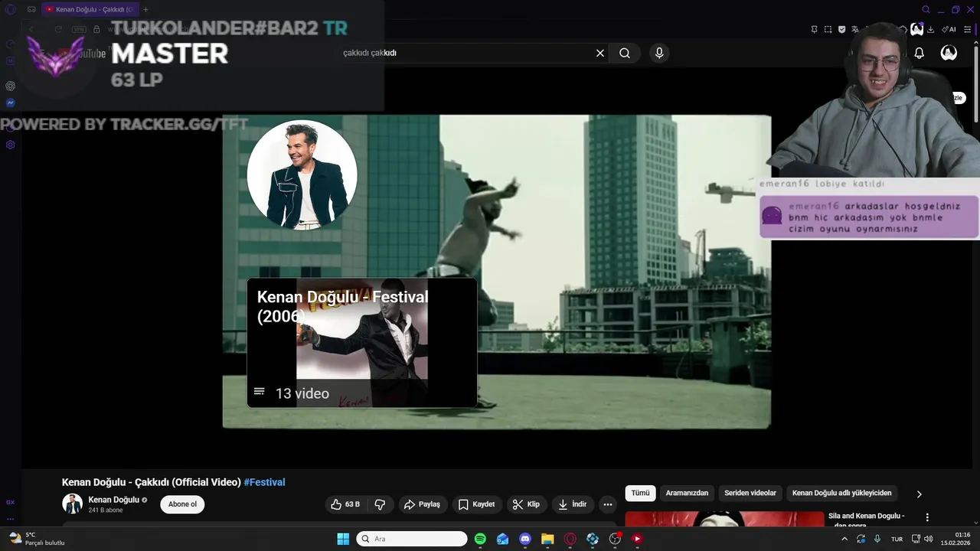This screenshot has height=551, width=980.
Task: Click the page scrollbar up arrow
Action: [975, 44]
